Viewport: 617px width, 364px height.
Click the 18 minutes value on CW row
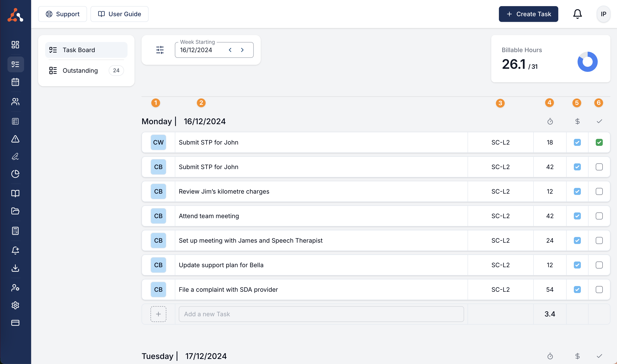tap(550, 142)
